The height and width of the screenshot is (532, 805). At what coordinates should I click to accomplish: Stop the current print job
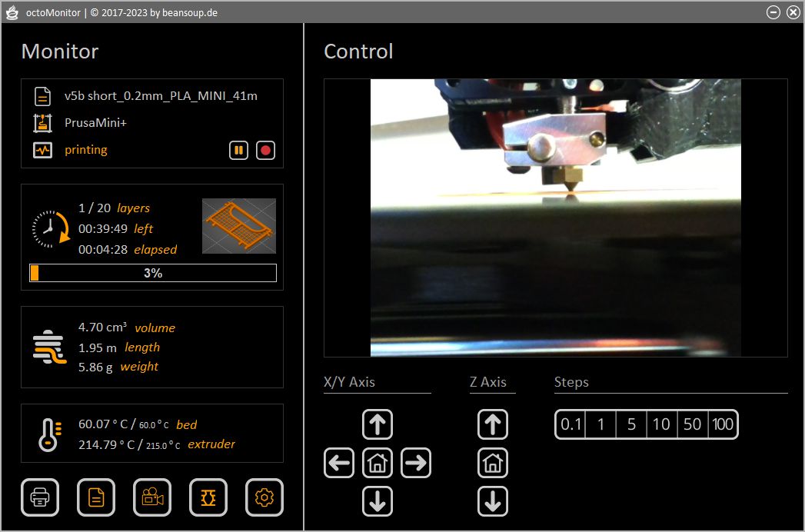pyautogui.click(x=265, y=150)
